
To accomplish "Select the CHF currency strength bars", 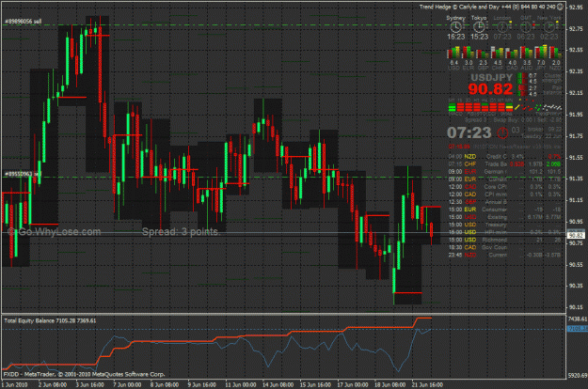I will tap(498, 53).
